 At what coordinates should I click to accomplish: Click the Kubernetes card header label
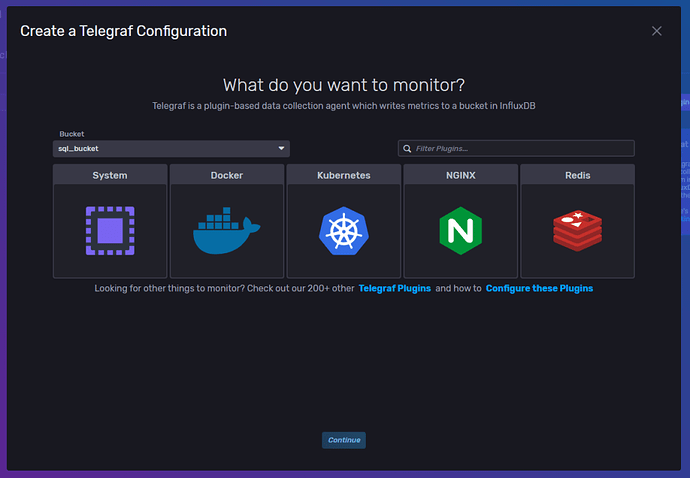pos(344,175)
